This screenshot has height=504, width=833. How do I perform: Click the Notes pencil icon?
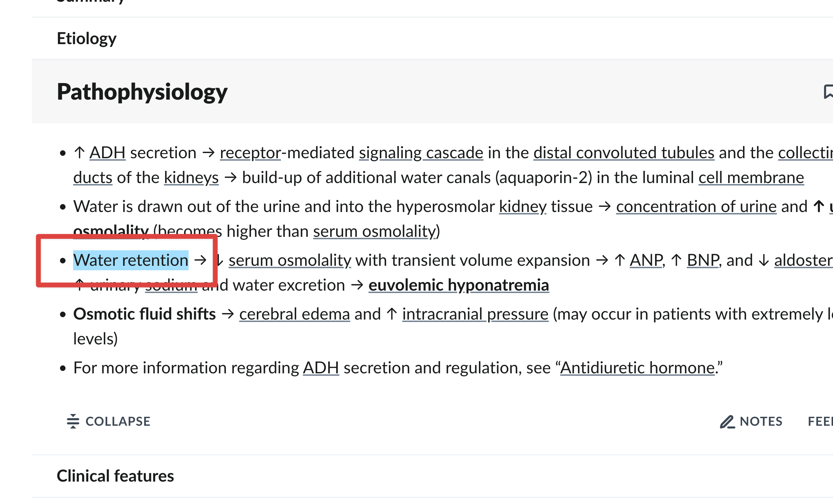(x=727, y=422)
